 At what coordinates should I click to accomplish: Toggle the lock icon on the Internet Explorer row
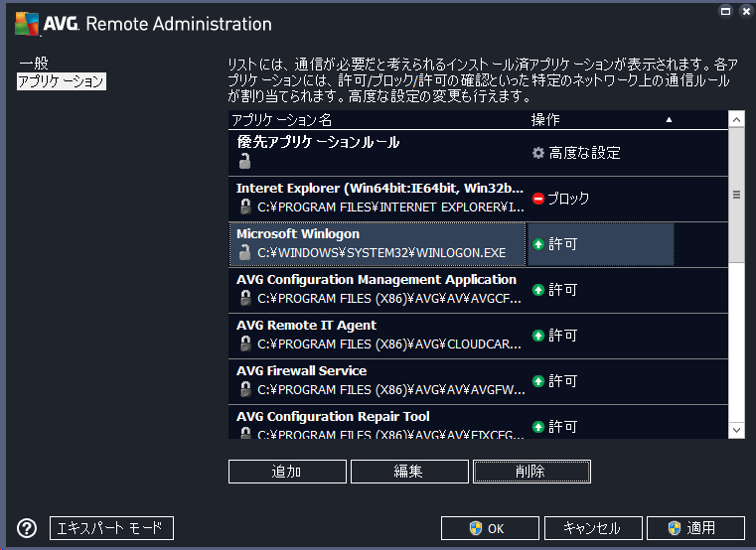(x=245, y=206)
